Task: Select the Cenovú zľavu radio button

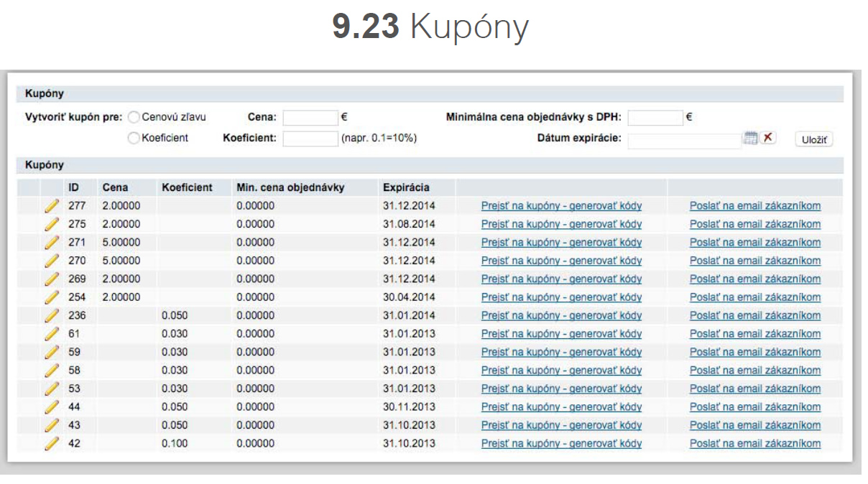Action: tap(134, 117)
